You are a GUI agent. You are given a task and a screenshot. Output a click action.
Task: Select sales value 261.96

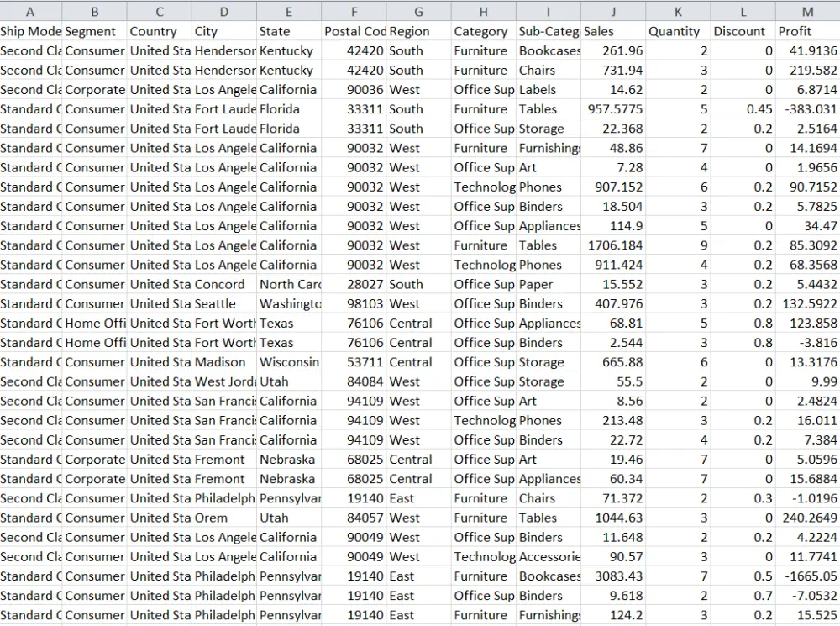coord(613,51)
